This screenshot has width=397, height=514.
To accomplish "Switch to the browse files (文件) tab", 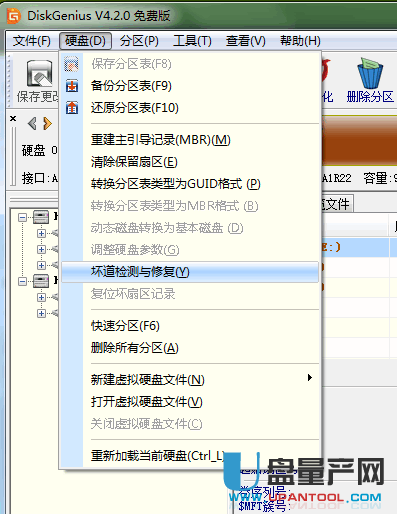I will point(337,204).
